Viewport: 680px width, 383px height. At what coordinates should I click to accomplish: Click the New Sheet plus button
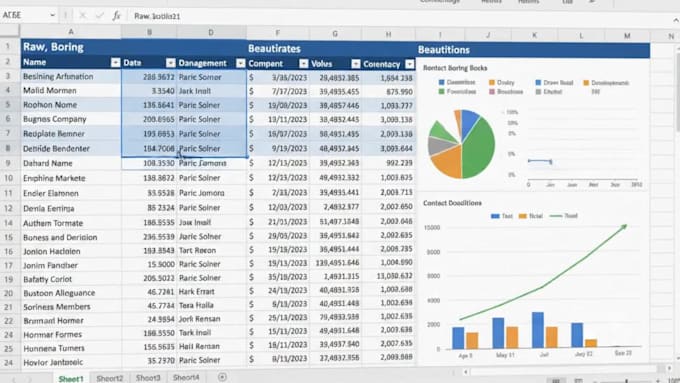pos(222,377)
